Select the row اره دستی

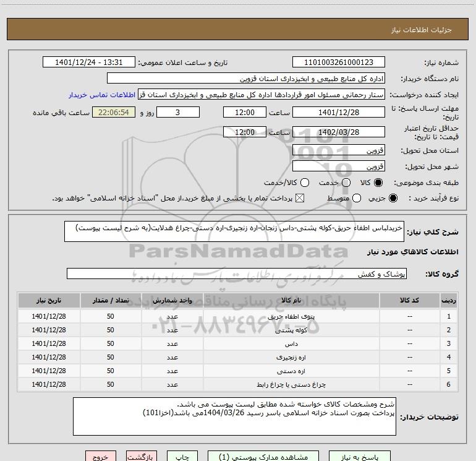pos(238,371)
